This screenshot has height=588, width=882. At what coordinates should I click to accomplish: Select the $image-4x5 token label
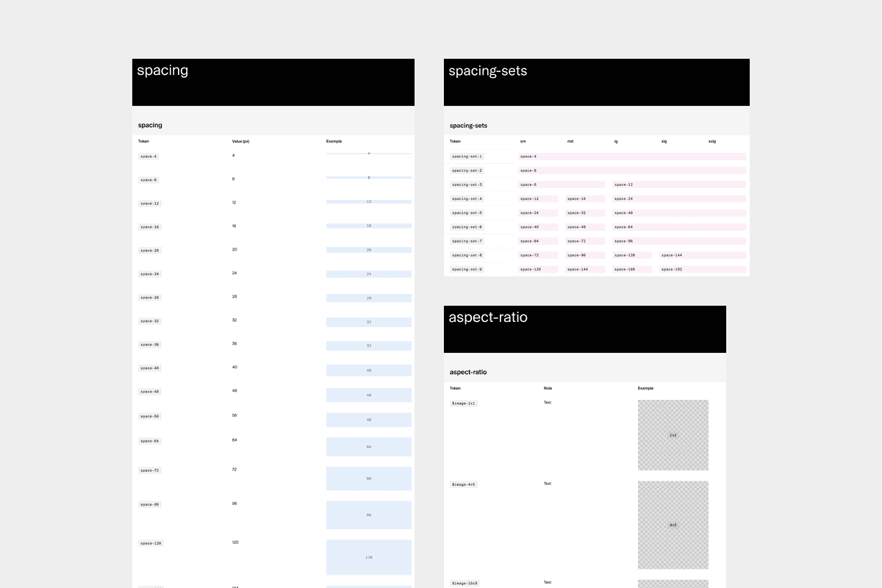coord(464,484)
